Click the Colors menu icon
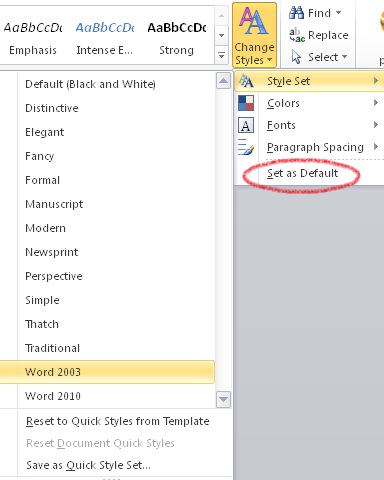Image resolution: width=384 pixels, height=480 pixels. [x=246, y=103]
